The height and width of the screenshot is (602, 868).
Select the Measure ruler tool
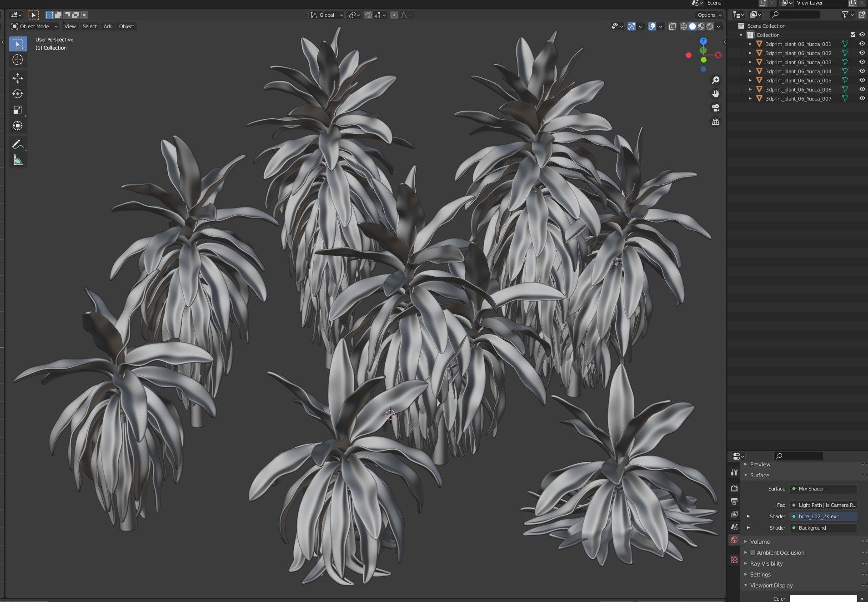click(18, 161)
